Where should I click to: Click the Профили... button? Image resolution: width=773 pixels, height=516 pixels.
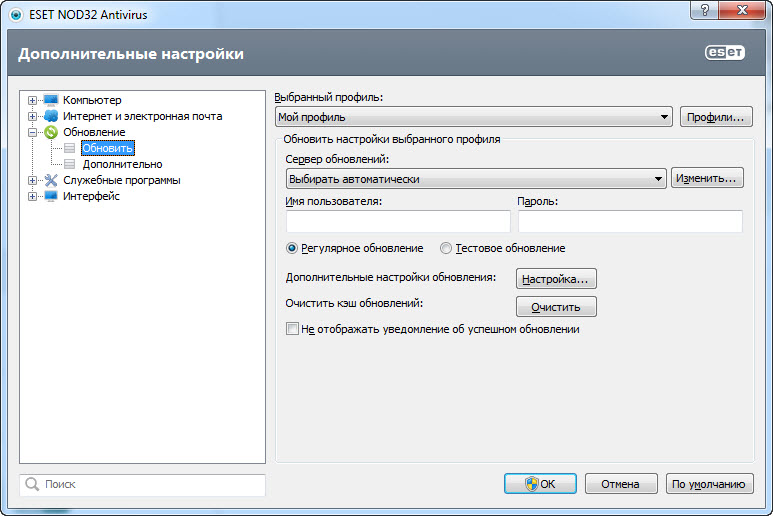pyautogui.click(x=716, y=117)
